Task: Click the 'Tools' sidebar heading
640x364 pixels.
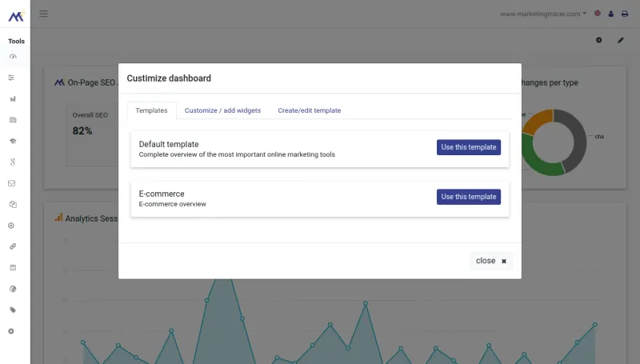Action: [x=16, y=42]
